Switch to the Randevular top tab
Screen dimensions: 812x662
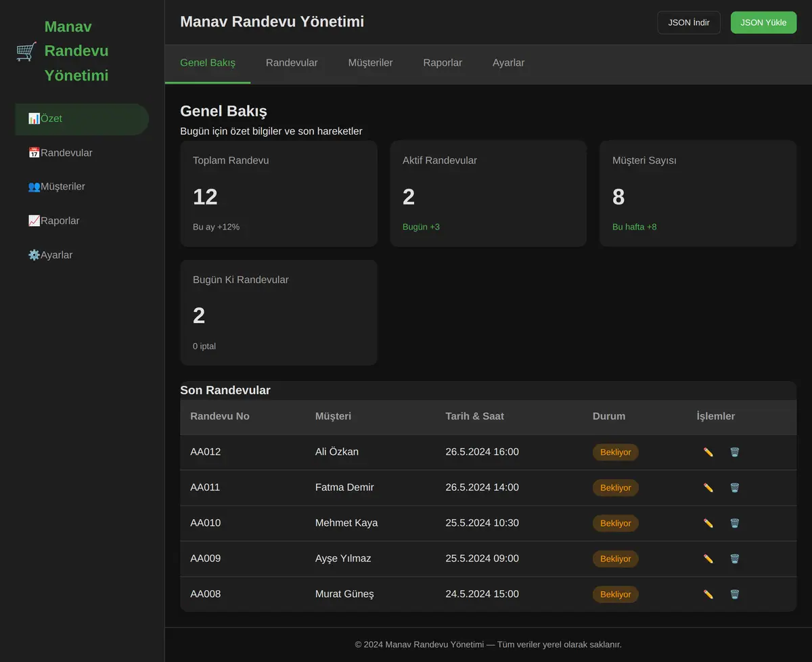coord(292,63)
